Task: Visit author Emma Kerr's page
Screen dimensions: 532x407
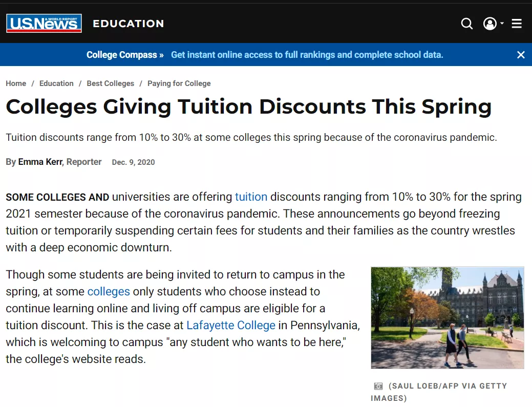Action: pyautogui.click(x=40, y=162)
